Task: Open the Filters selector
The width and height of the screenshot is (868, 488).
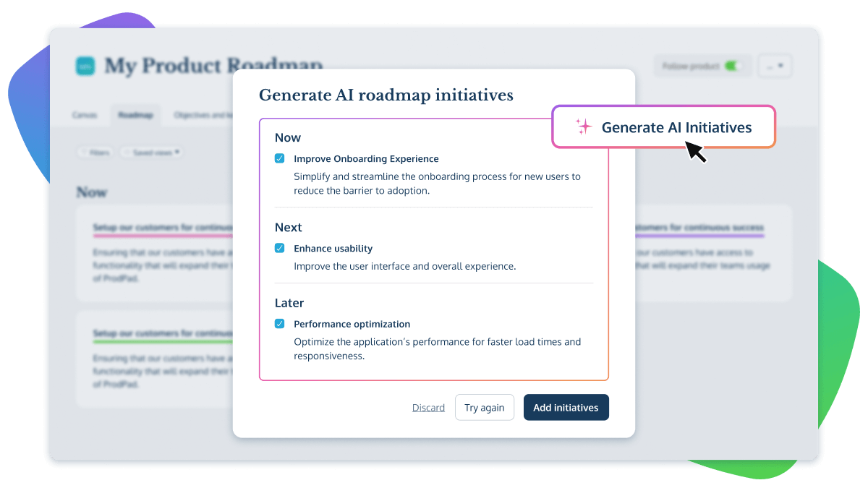Action: 96,152
